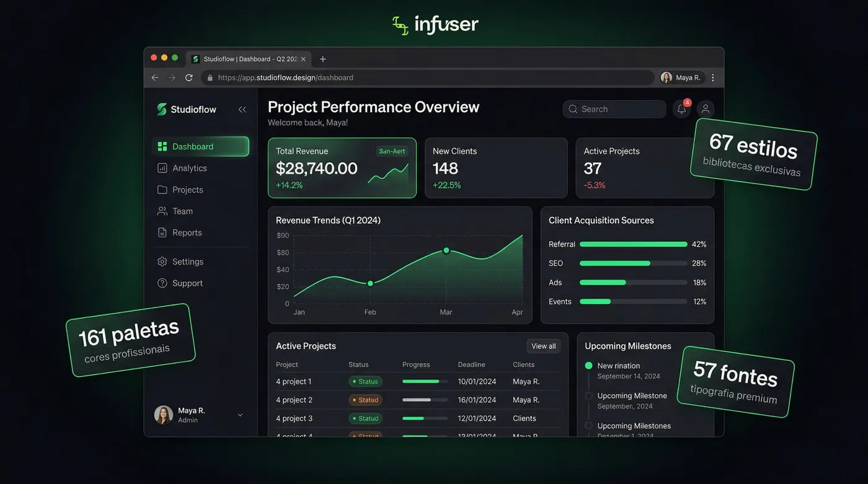Click the Deadline column header
The height and width of the screenshot is (484, 868).
472,365
